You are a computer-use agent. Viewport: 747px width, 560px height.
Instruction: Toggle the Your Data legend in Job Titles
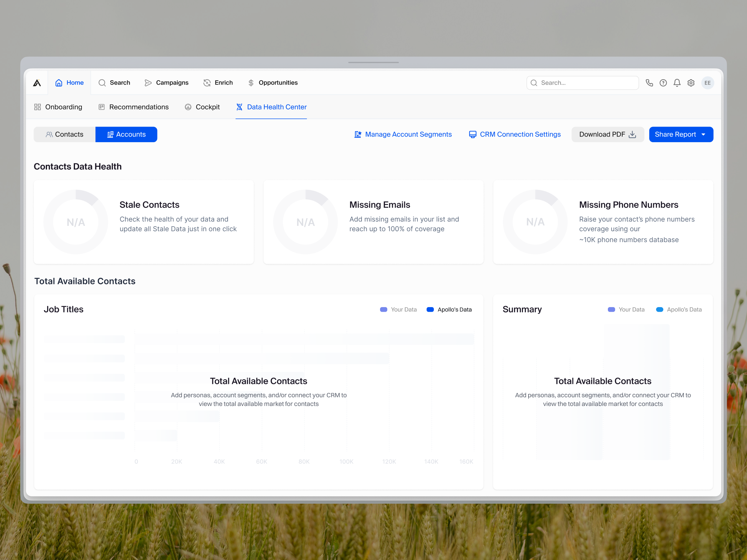(398, 309)
